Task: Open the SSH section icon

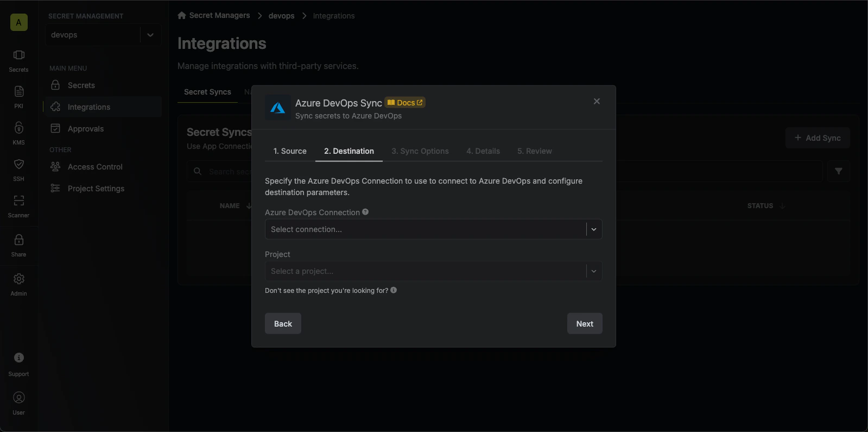Action: pyautogui.click(x=18, y=170)
